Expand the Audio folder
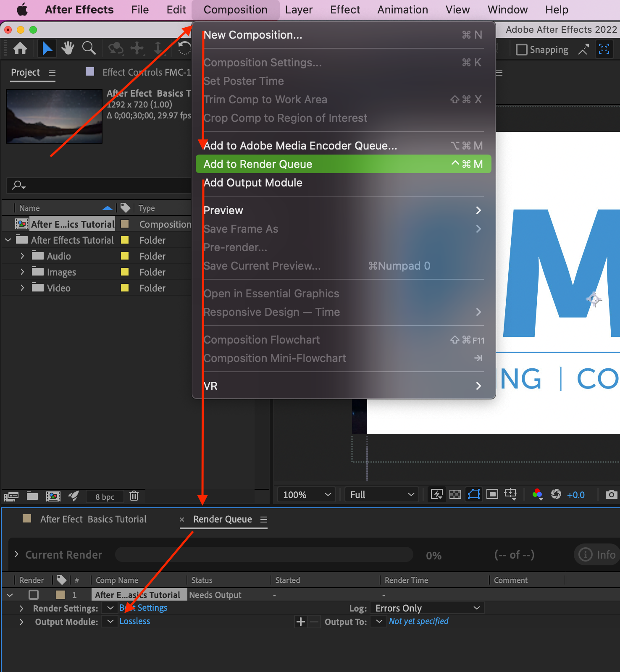 coord(22,256)
